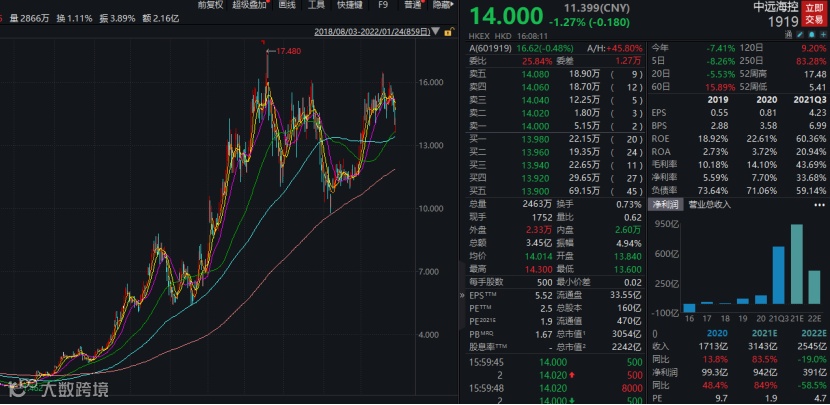Click the ROE 2021Q3 value 60.36%

[810, 139]
